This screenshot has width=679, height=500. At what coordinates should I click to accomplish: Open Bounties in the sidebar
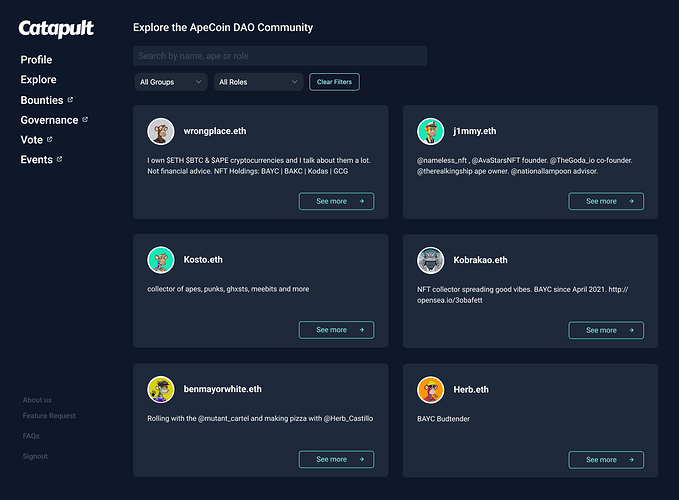[x=42, y=100]
